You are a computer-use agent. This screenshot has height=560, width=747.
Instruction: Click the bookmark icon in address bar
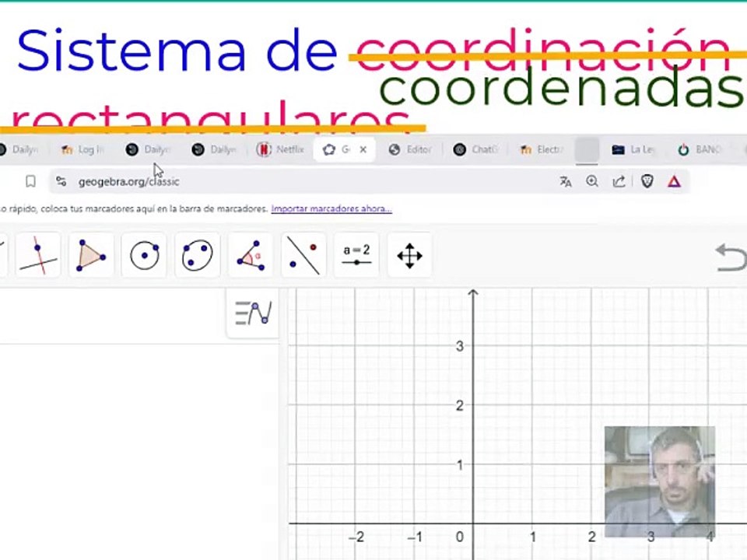pyautogui.click(x=30, y=181)
